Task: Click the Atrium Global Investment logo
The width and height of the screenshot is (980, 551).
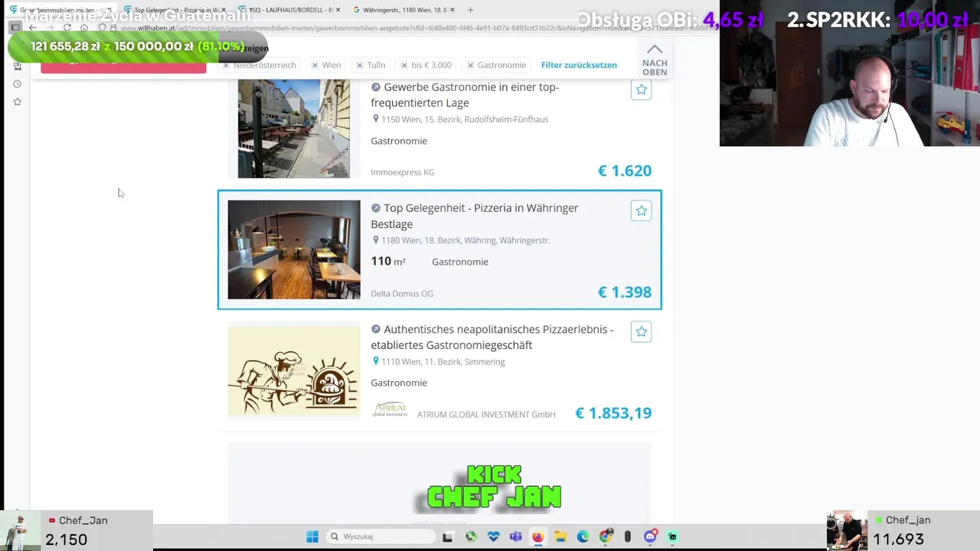Action: [390, 409]
